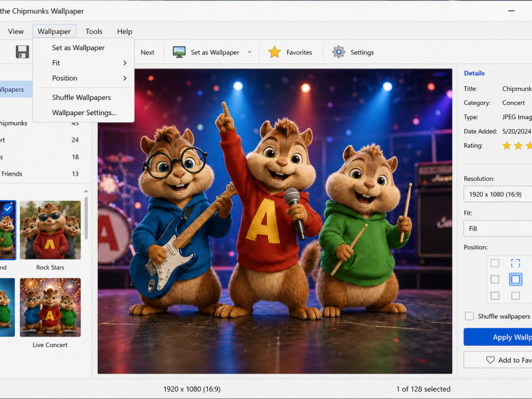Choose Shuffle Wallpapers menu entry
The height and width of the screenshot is (399, 532).
84,97
